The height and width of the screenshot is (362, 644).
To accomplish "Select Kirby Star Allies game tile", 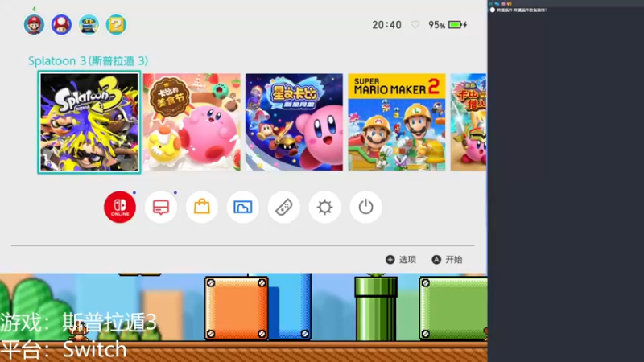I will click(x=294, y=122).
